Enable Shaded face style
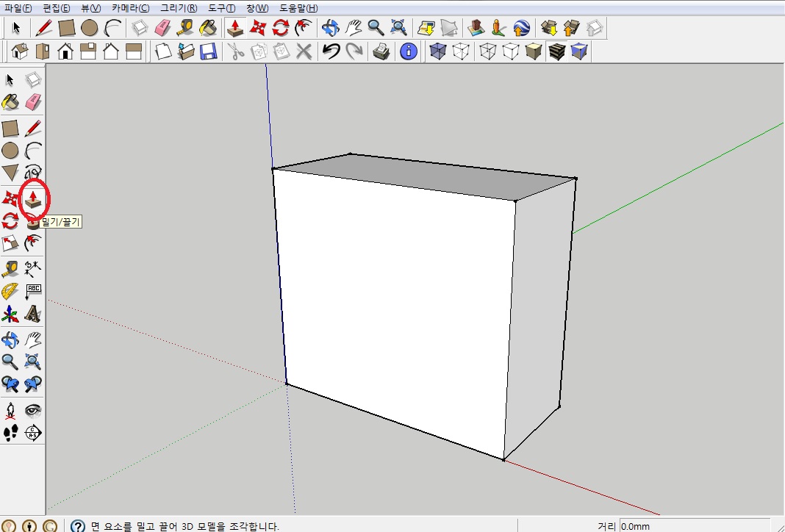785x532 pixels. [534, 51]
